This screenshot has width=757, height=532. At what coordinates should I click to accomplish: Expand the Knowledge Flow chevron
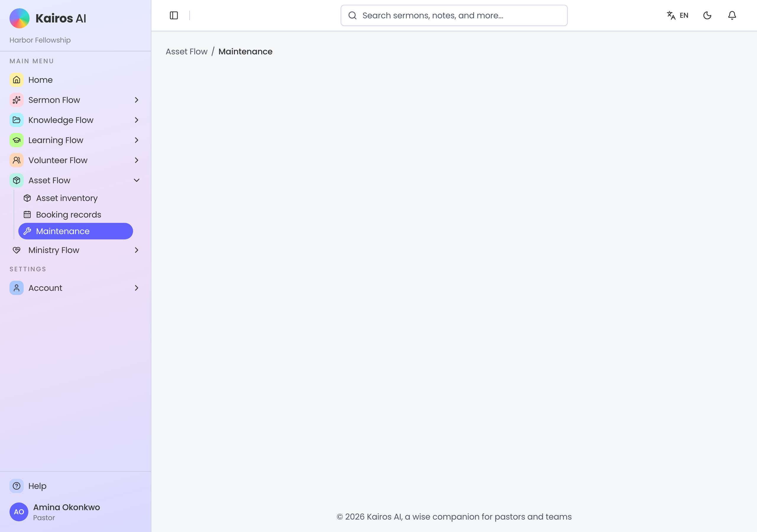137,120
